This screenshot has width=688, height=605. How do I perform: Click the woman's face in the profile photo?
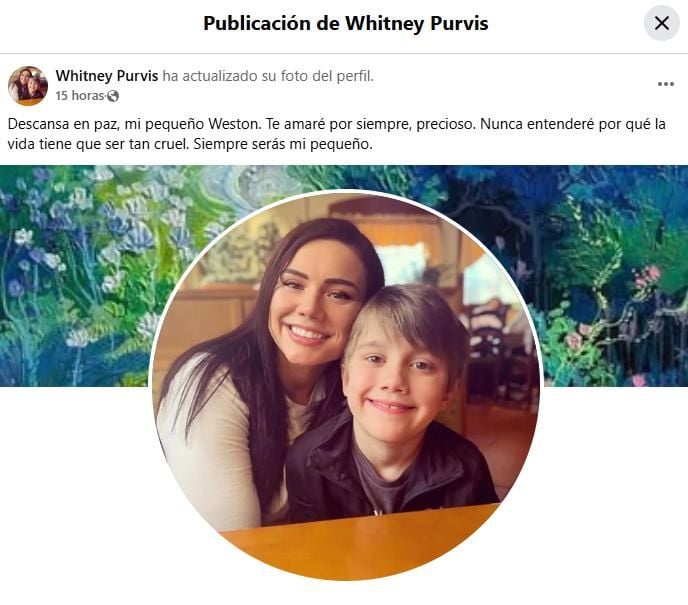[312, 307]
